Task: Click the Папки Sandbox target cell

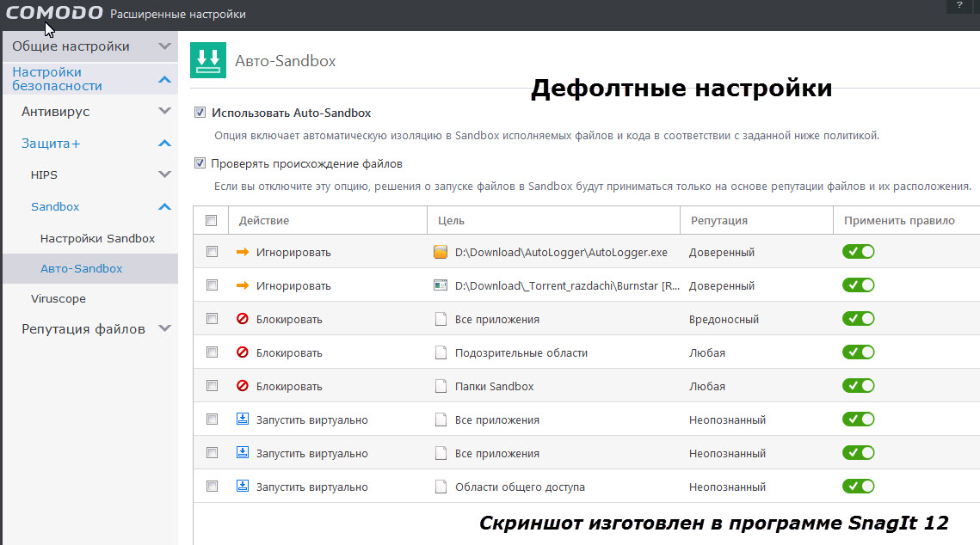Action: pos(495,387)
